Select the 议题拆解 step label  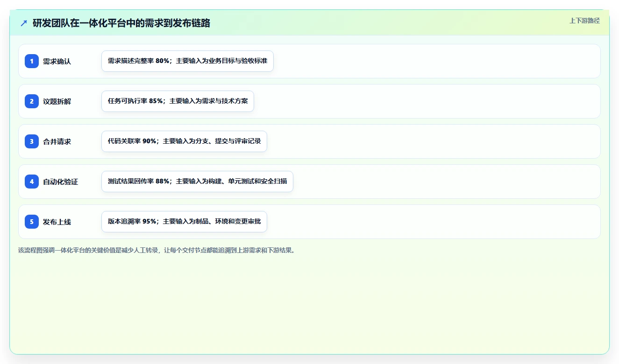click(57, 101)
